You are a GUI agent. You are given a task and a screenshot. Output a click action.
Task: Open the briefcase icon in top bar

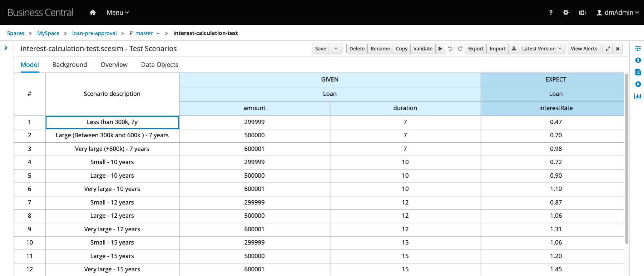click(583, 13)
